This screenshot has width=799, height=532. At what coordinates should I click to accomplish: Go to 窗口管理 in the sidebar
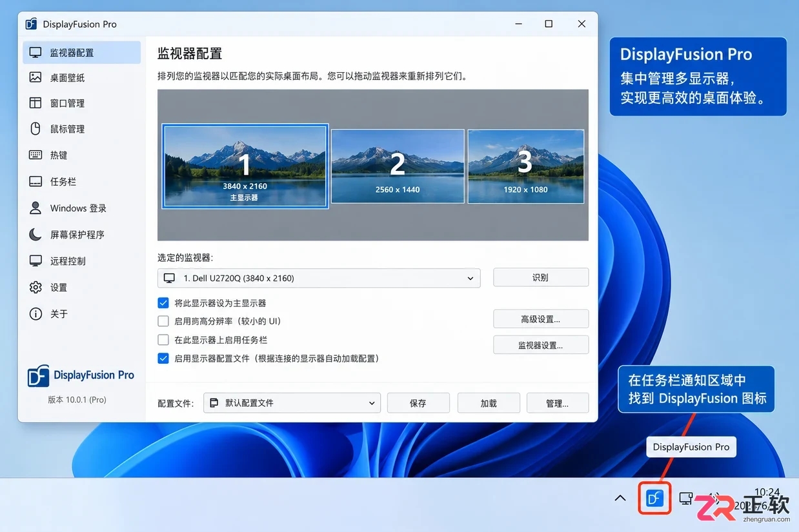coord(82,103)
